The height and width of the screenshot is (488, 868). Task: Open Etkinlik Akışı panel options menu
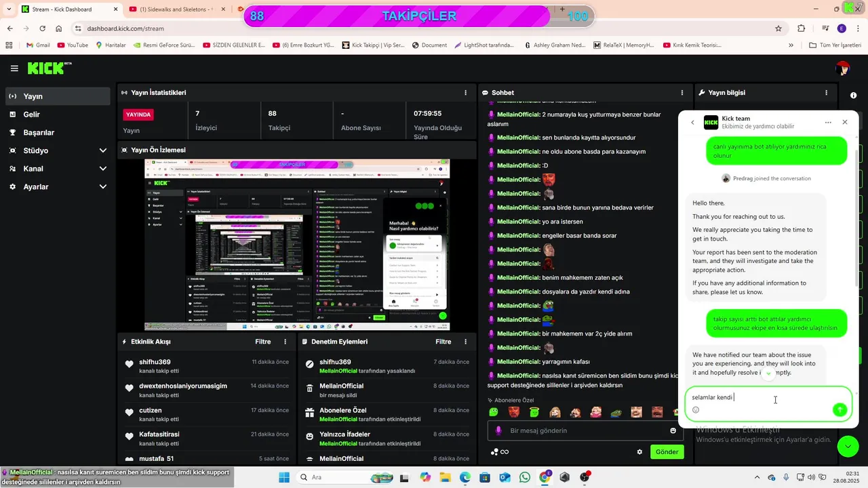tap(285, 342)
